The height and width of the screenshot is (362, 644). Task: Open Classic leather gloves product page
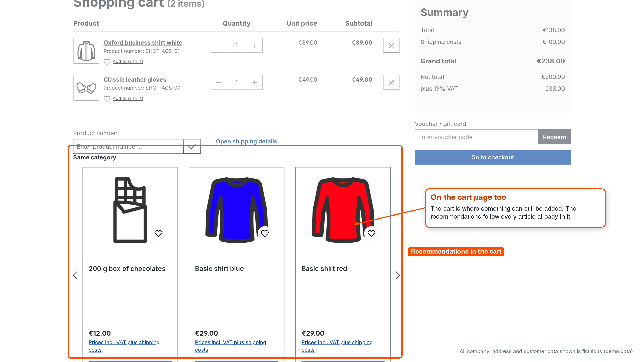(135, 80)
